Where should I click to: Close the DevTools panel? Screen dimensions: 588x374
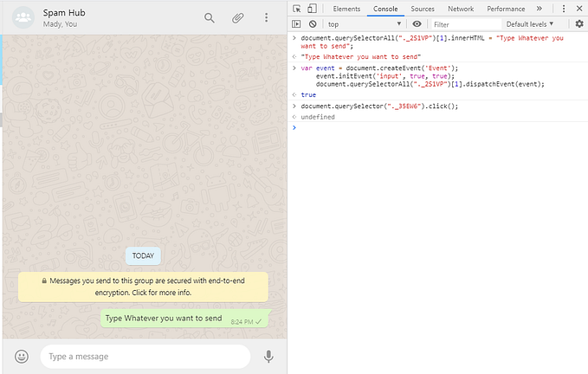[579, 9]
